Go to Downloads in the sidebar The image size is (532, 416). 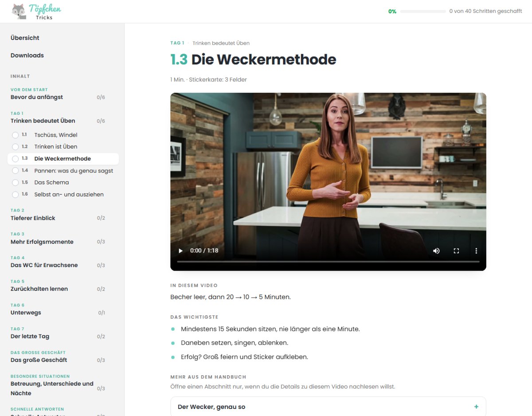(x=27, y=55)
